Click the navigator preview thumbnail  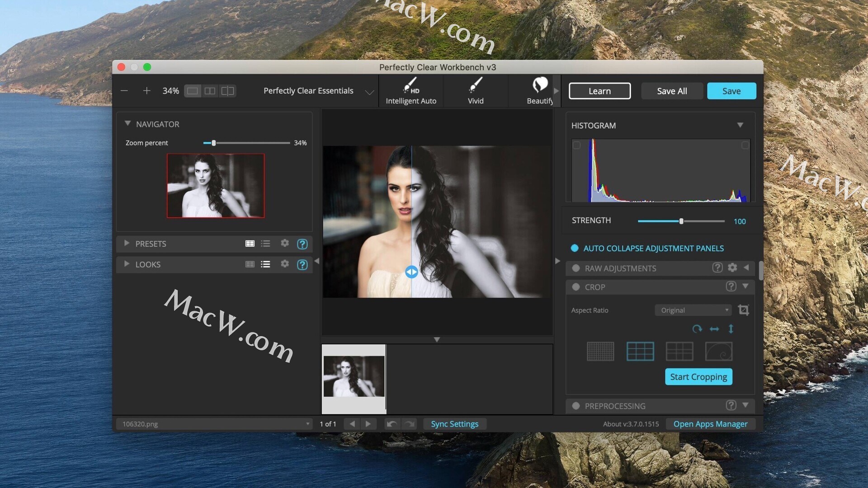click(x=216, y=186)
